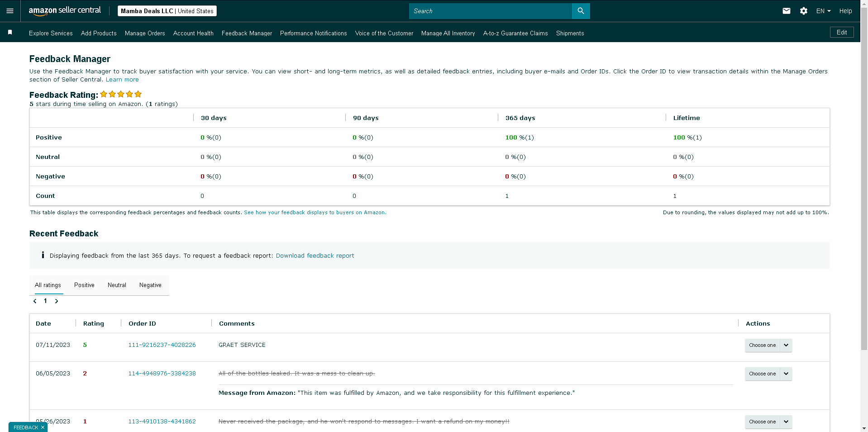
Task: Open the EN language dropdown
Action: point(823,11)
